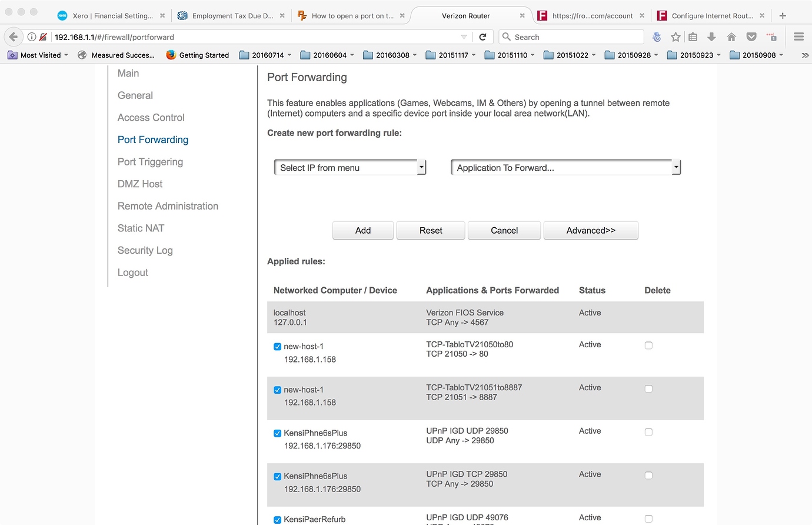812x525 pixels.
Task: Show Advanced>> port forwarding options
Action: coord(591,231)
